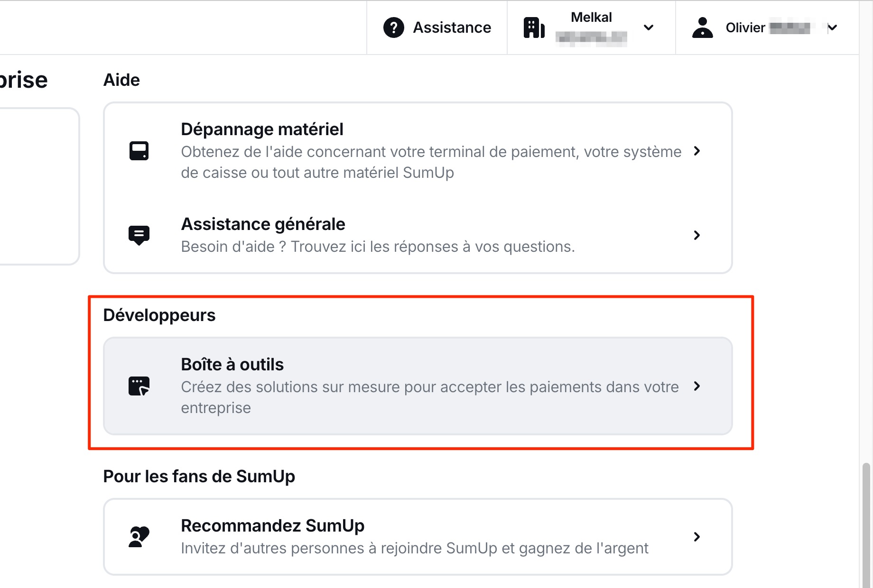Open the Olivier account dropdown chevron

pos(832,28)
